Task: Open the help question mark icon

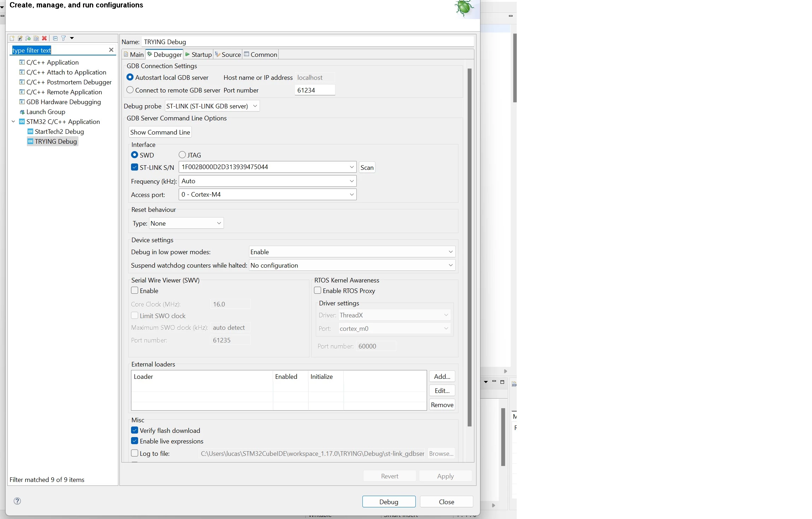Action: (x=17, y=501)
